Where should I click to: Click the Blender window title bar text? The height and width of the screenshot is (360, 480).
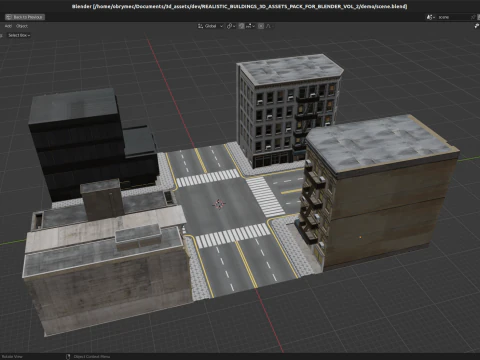click(240, 6)
